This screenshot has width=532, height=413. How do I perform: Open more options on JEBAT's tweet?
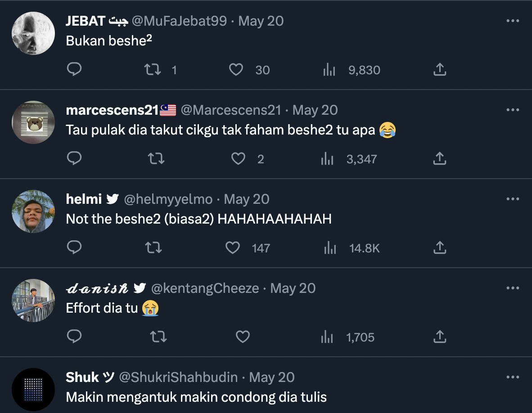(513, 21)
